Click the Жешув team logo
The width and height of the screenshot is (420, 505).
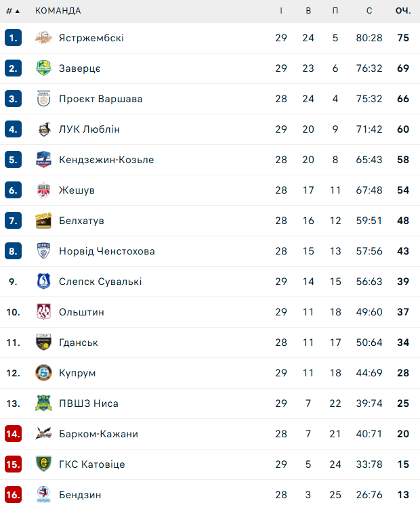pyautogui.click(x=43, y=190)
